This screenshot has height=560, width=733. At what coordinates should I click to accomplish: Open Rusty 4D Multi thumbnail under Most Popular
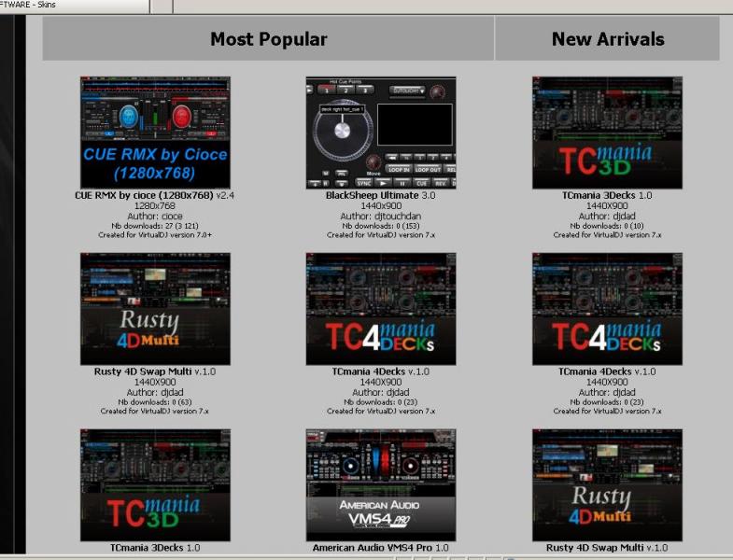pos(155,309)
